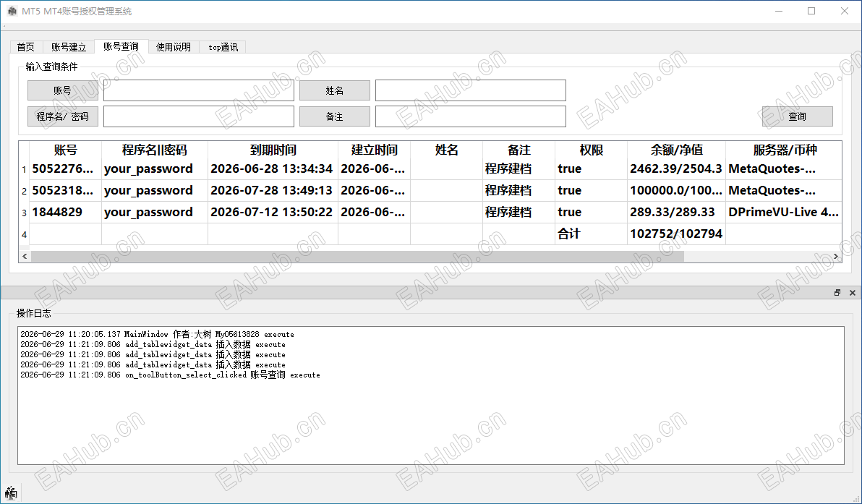
Task: Click the app icon in the title bar
Action: (12, 11)
